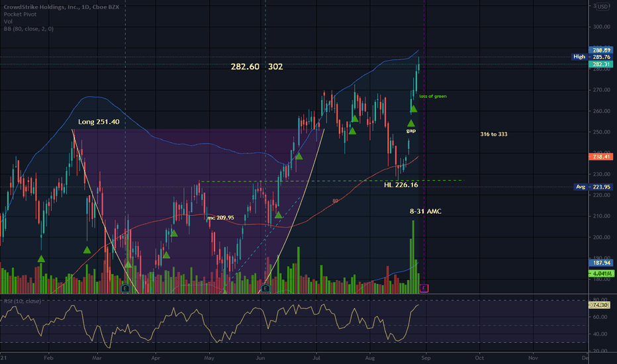Select the BB (80, close, 2, 0) indicator

pos(28,28)
